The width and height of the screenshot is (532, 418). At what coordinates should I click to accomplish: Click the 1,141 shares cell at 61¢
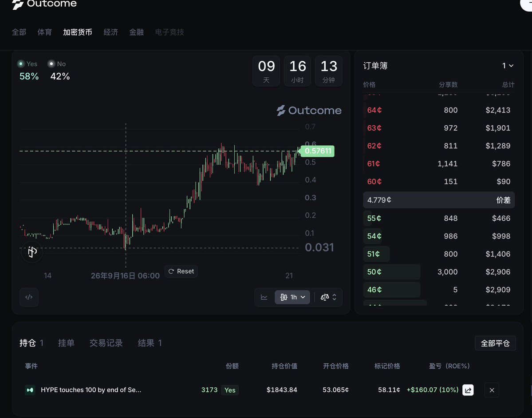448,163
